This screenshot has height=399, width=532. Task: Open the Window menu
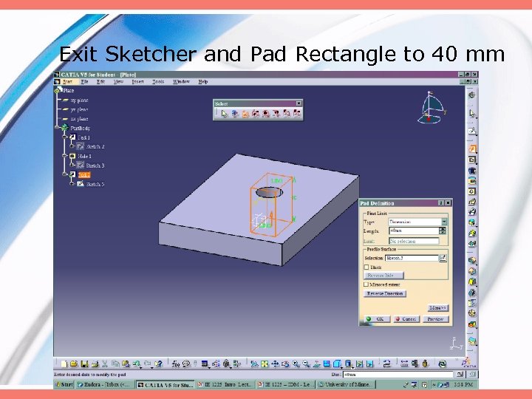pos(182,82)
